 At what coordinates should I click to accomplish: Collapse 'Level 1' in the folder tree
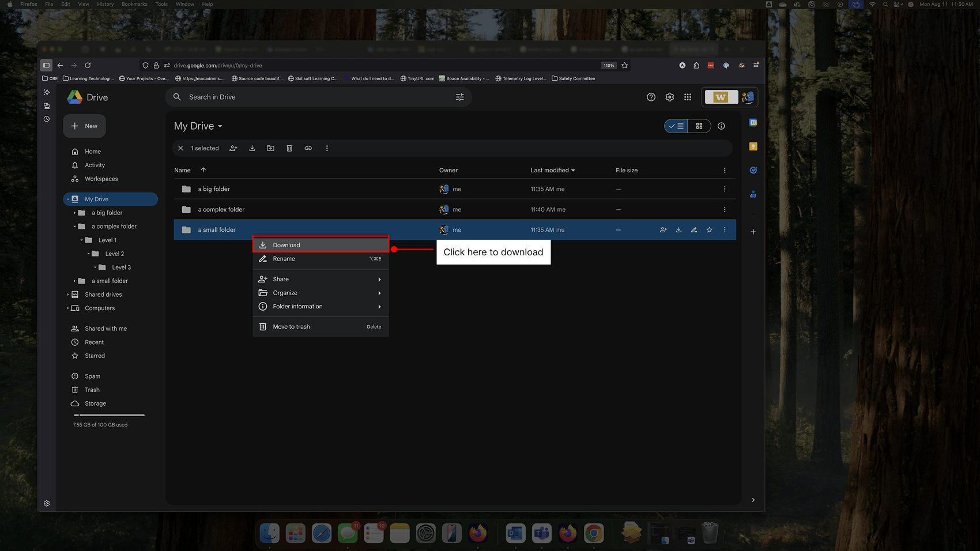pos(81,240)
